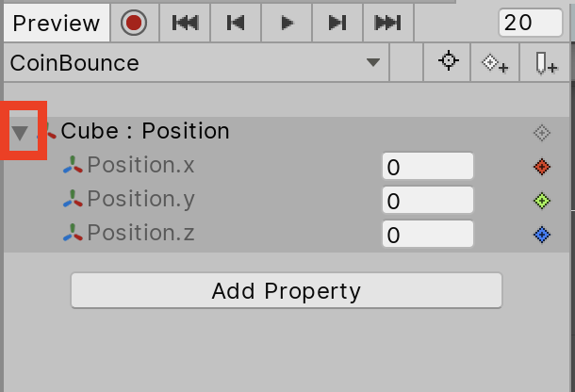Image resolution: width=575 pixels, height=392 pixels.
Task: Toggle the animation record button
Action: coord(135,24)
